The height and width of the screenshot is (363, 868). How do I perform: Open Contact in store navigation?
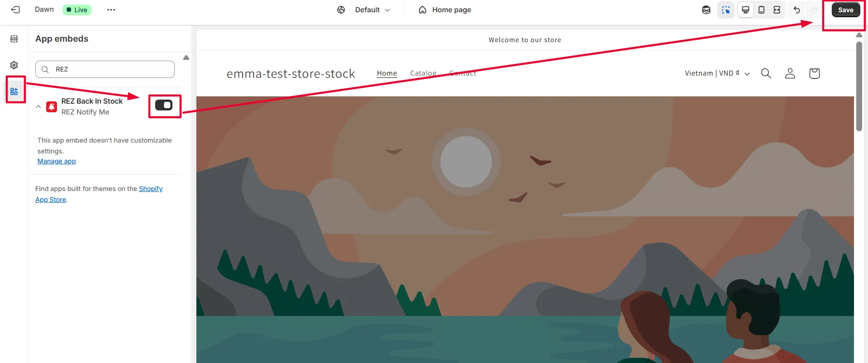click(463, 73)
